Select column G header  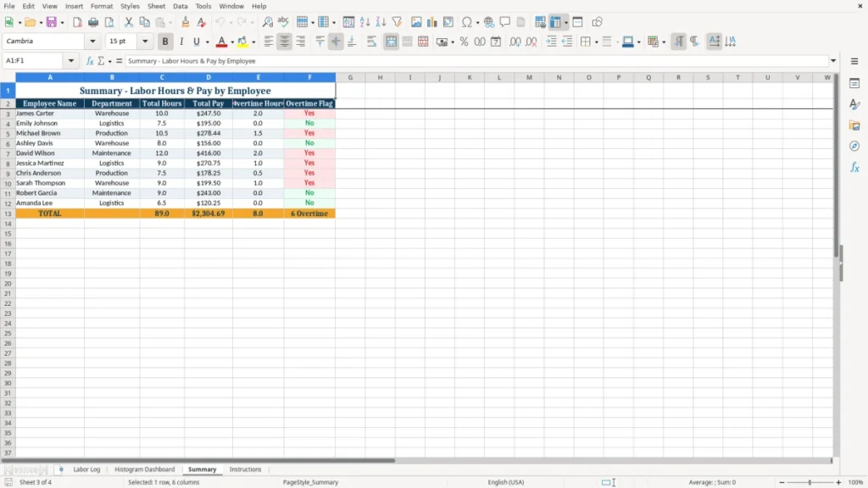pos(350,77)
